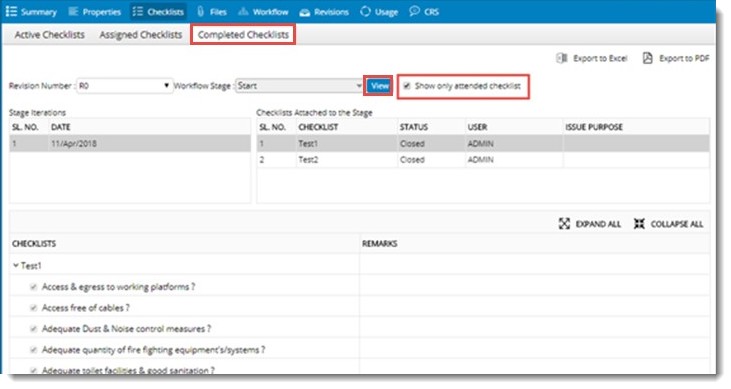The width and height of the screenshot is (731, 389).
Task: Click the CRS speech bubble icon
Action: 414,11
